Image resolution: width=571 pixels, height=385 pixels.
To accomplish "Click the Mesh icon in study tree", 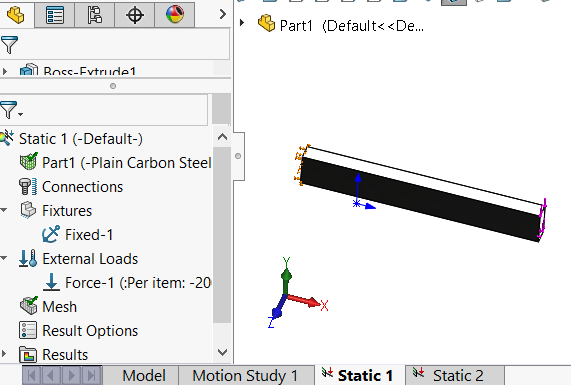I will click(x=28, y=306).
